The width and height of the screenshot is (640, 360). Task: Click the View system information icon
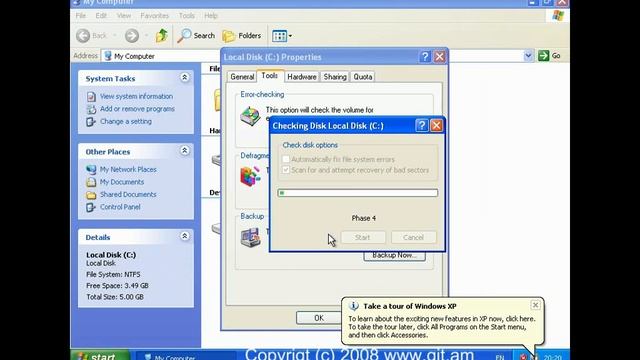[x=91, y=96]
